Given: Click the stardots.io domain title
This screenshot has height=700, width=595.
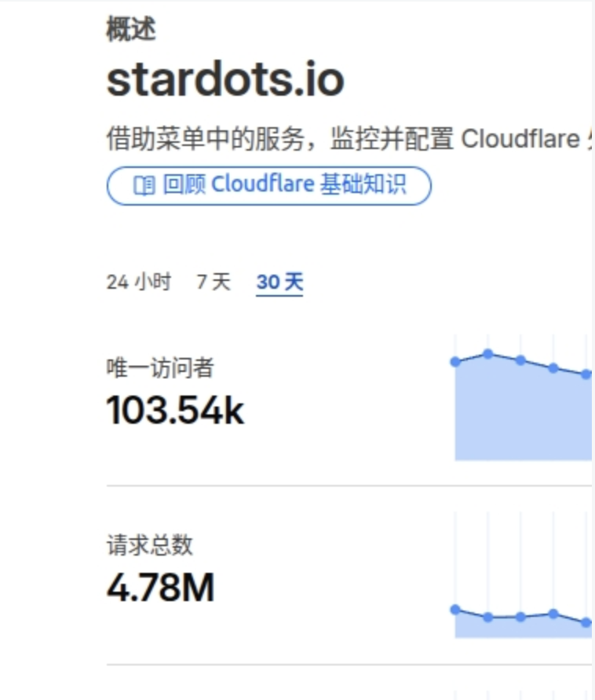Looking at the screenshot, I should [x=225, y=80].
